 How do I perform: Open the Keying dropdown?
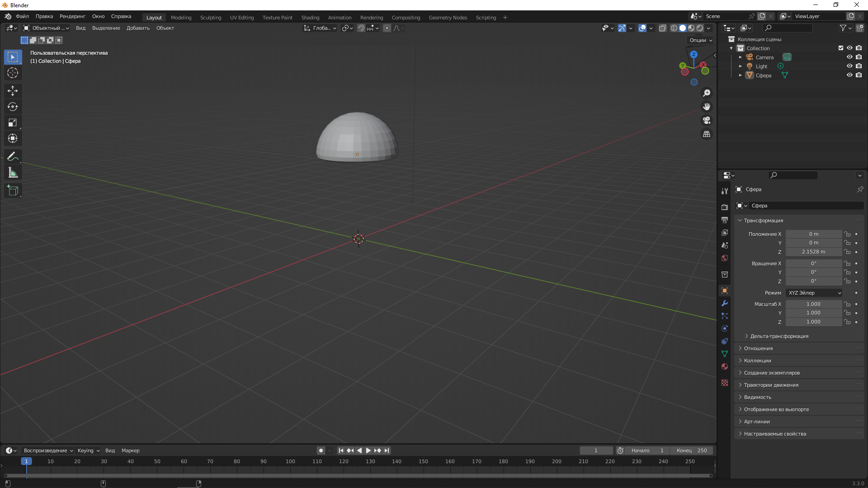click(x=88, y=450)
